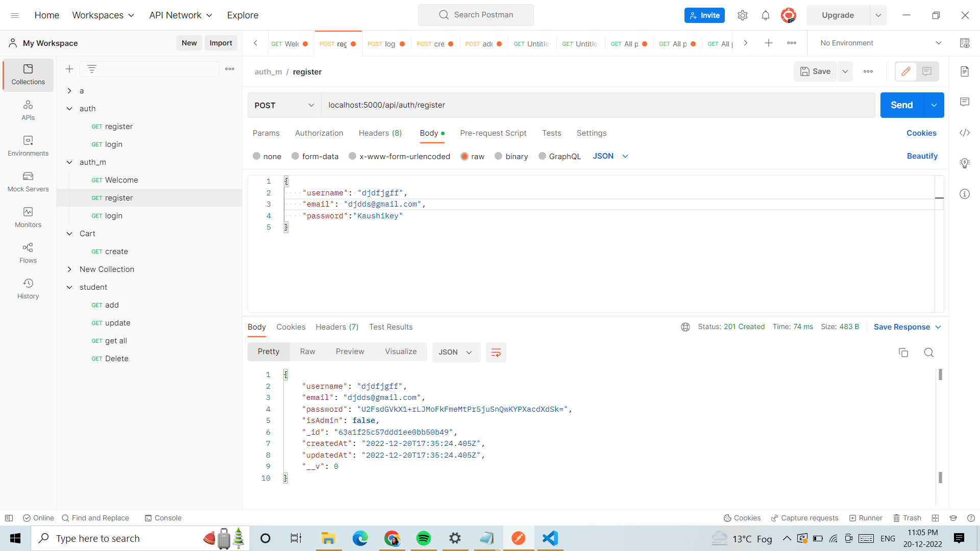The height and width of the screenshot is (551, 980).
Task: Select the GraphQL body type
Action: pyautogui.click(x=543, y=156)
